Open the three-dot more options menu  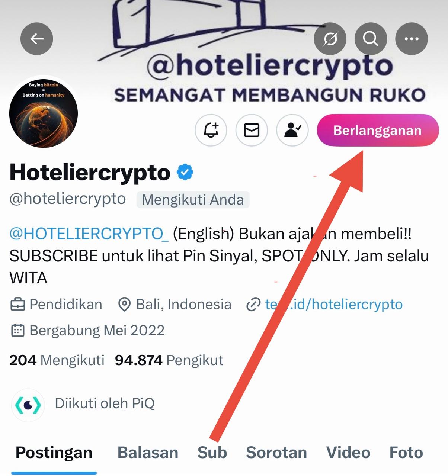(x=412, y=39)
